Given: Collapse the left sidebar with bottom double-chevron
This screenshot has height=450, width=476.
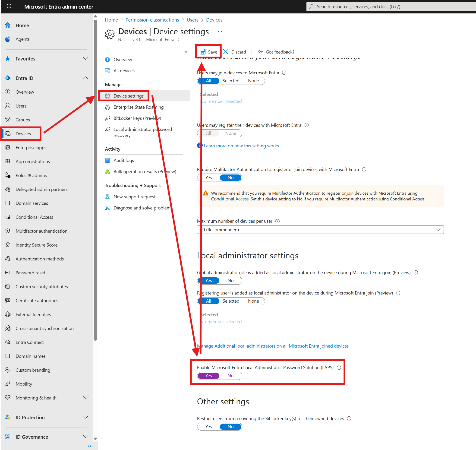Looking at the screenshot, I should pos(90,446).
